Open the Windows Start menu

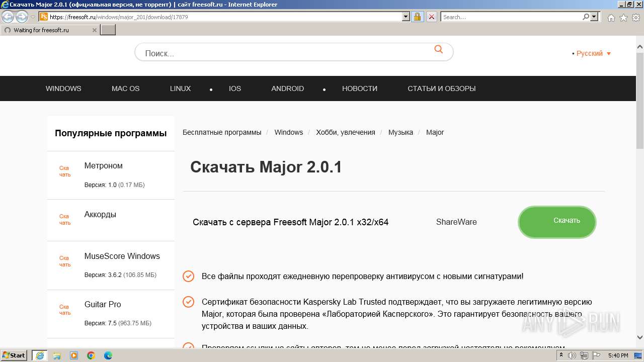[14, 355]
